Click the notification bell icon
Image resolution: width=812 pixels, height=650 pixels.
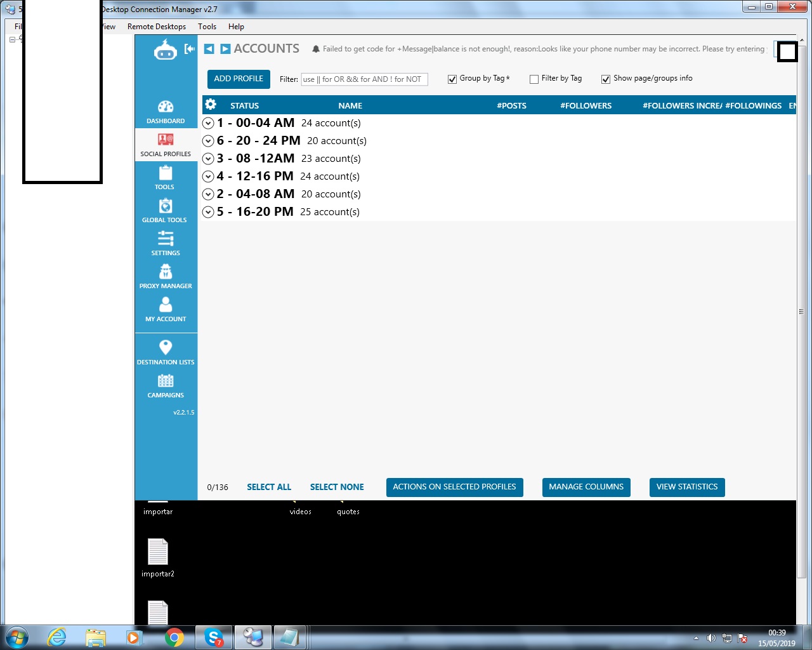(316, 49)
